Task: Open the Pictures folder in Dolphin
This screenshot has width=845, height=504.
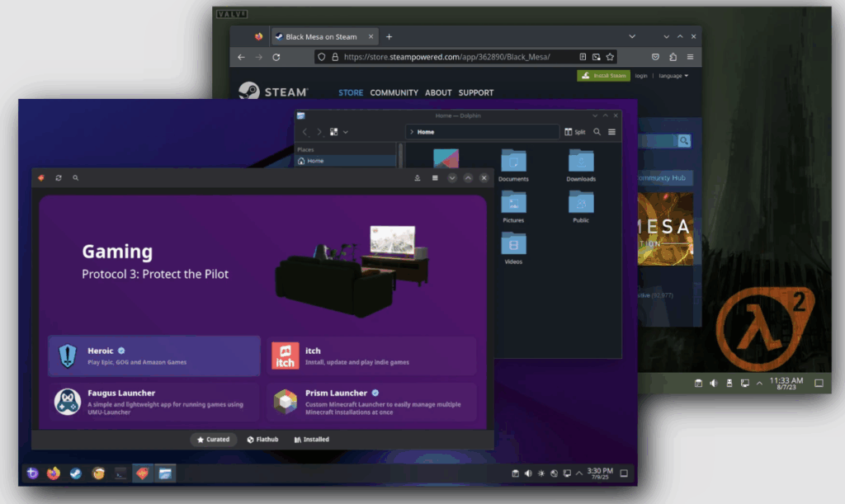Action: point(513,207)
